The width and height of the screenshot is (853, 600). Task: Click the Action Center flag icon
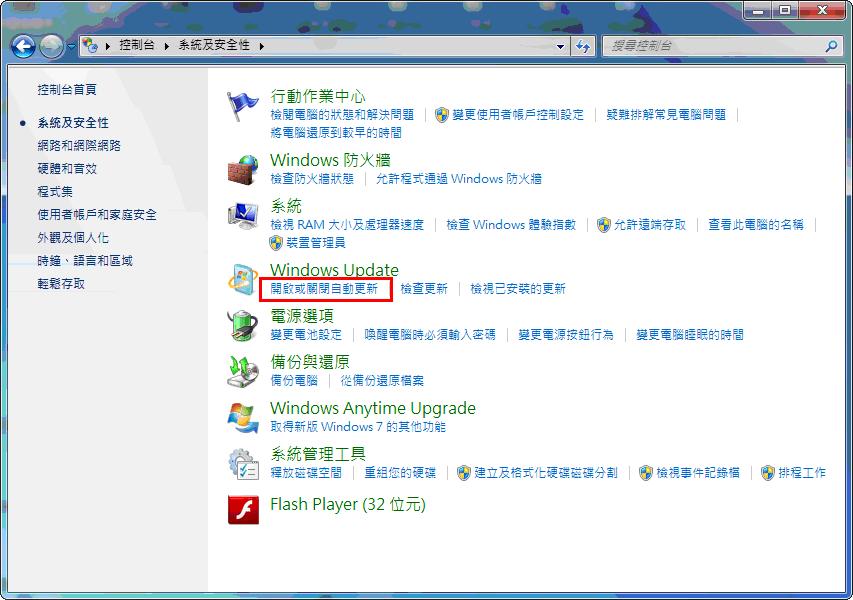coord(243,106)
